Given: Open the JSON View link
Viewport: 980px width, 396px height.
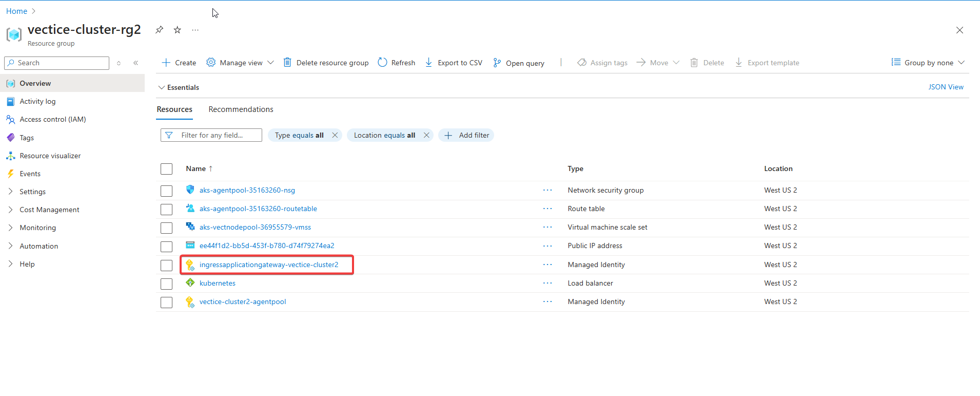Looking at the screenshot, I should [x=946, y=87].
